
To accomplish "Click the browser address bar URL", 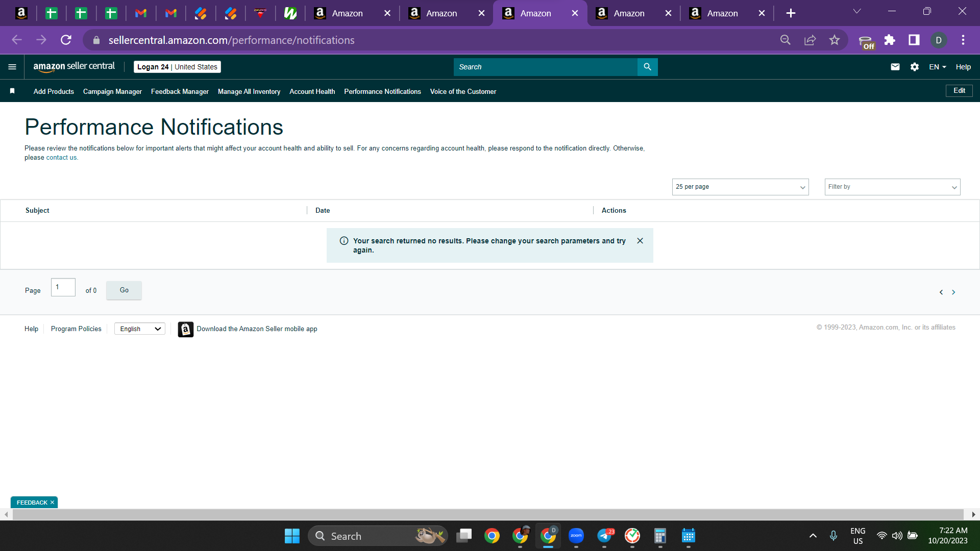I will [x=231, y=40].
